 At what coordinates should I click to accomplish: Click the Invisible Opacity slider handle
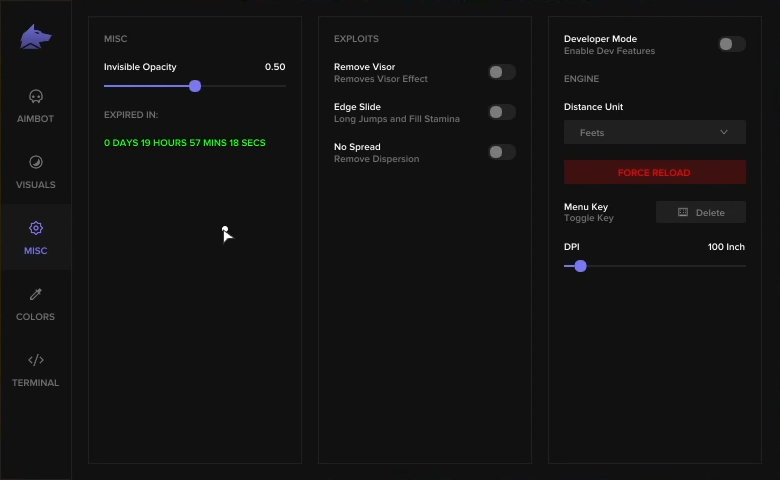pos(195,86)
